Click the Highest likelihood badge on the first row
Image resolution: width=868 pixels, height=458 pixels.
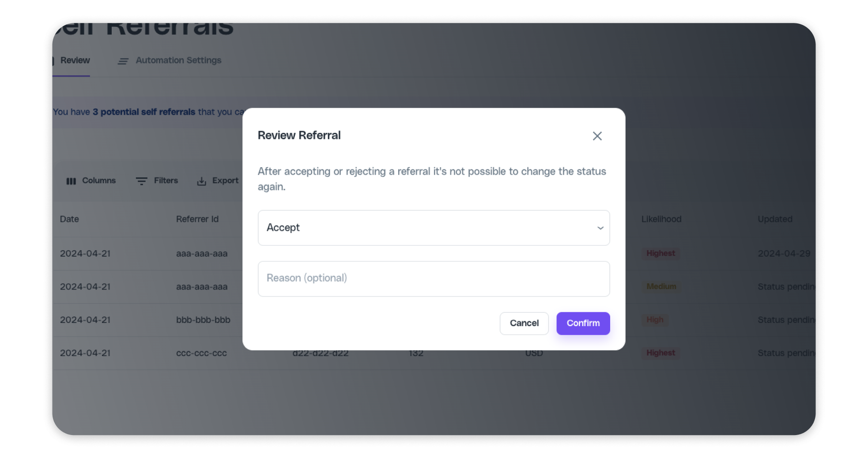pyautogui.click(x=660, y=253)
